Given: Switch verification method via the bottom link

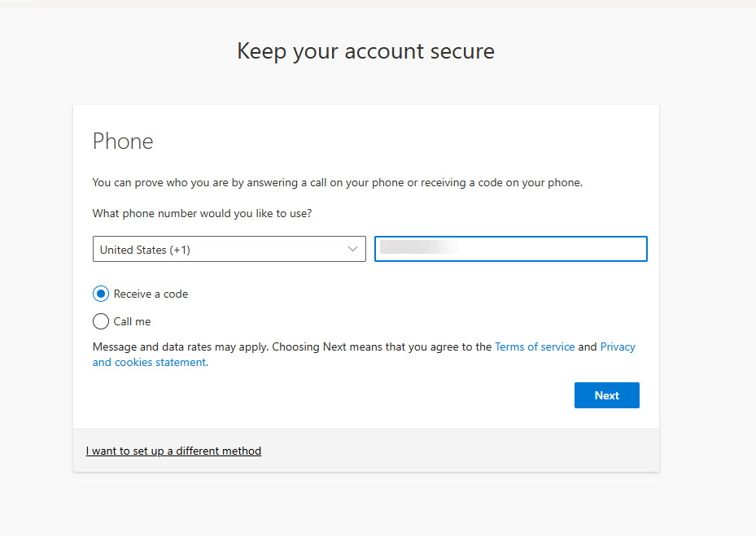Looking at the screenshot, I should [173, 451].
